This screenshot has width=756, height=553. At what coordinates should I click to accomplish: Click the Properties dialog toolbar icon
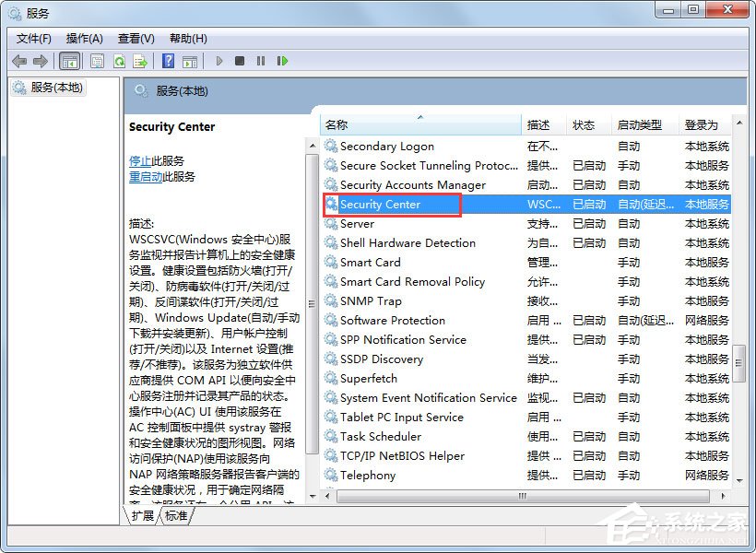95,61
